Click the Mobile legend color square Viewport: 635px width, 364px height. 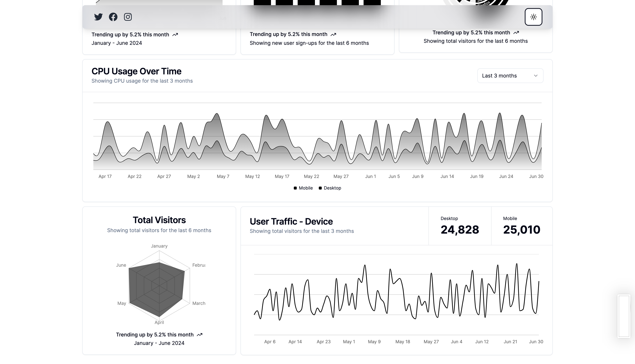tap(295, 188)
